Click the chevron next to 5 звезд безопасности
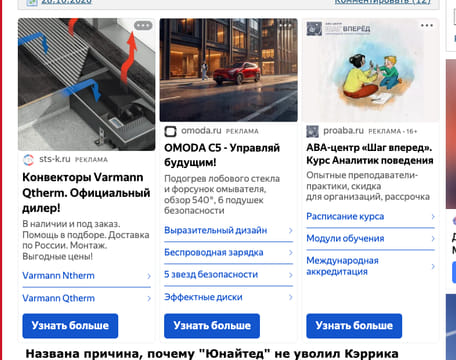Image resolution: width=456 pixels, height=360 pixels. 291,275
